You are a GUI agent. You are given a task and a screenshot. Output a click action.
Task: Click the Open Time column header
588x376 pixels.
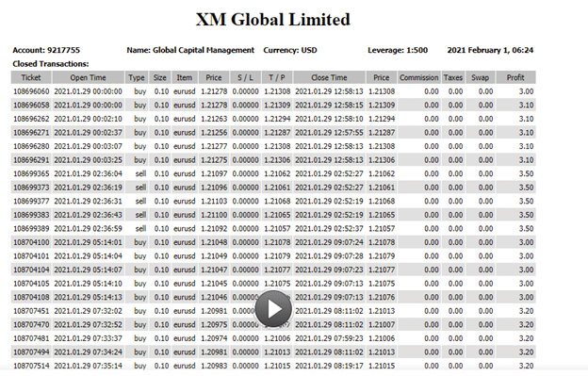[x=89, y=77]
